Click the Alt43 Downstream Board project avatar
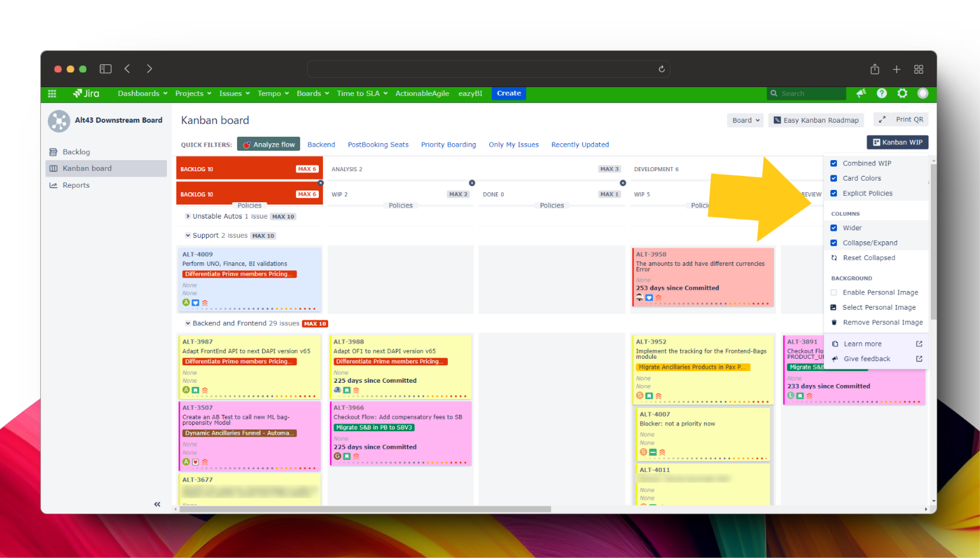This screenshot has width=980, height=558. (x=59, y=121)
